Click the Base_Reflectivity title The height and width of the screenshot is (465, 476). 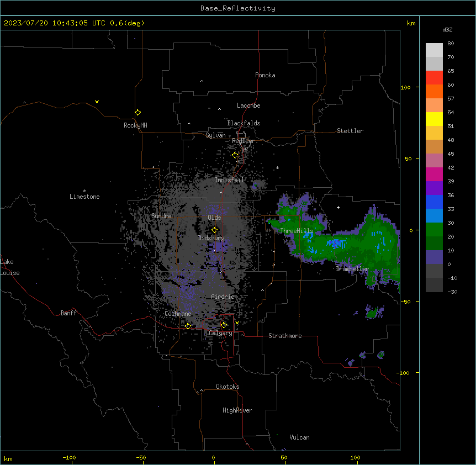(238, 8)
